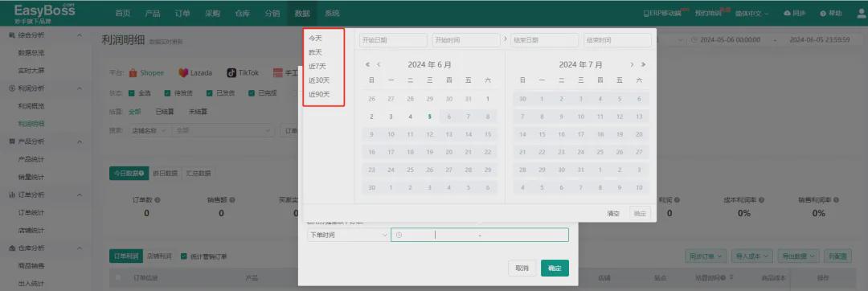Click the 同步 cloud sync icon
This screenshot has width=868, height=291.
tap(787, 14)
